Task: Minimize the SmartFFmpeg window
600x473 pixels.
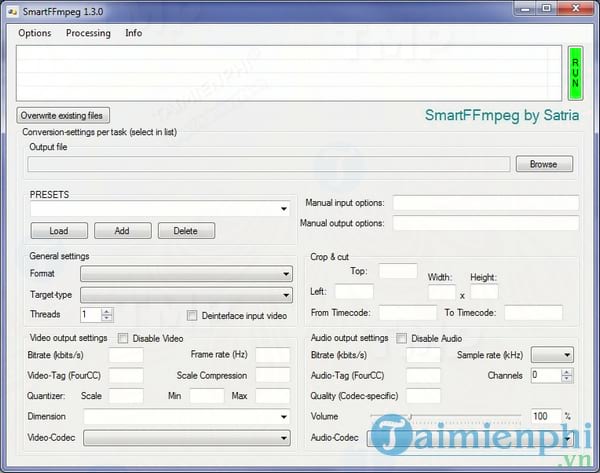Action: [525, 9]
